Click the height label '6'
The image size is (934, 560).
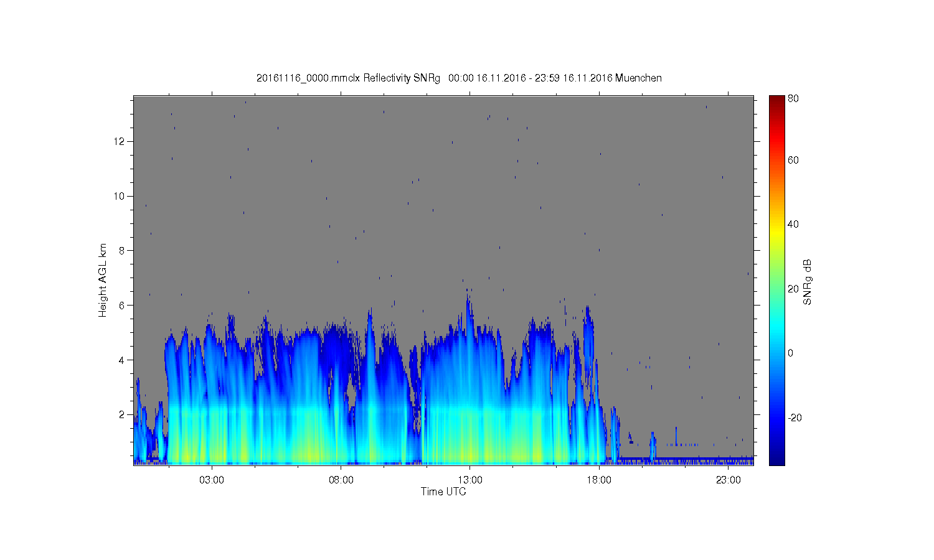tap(123, 305)
